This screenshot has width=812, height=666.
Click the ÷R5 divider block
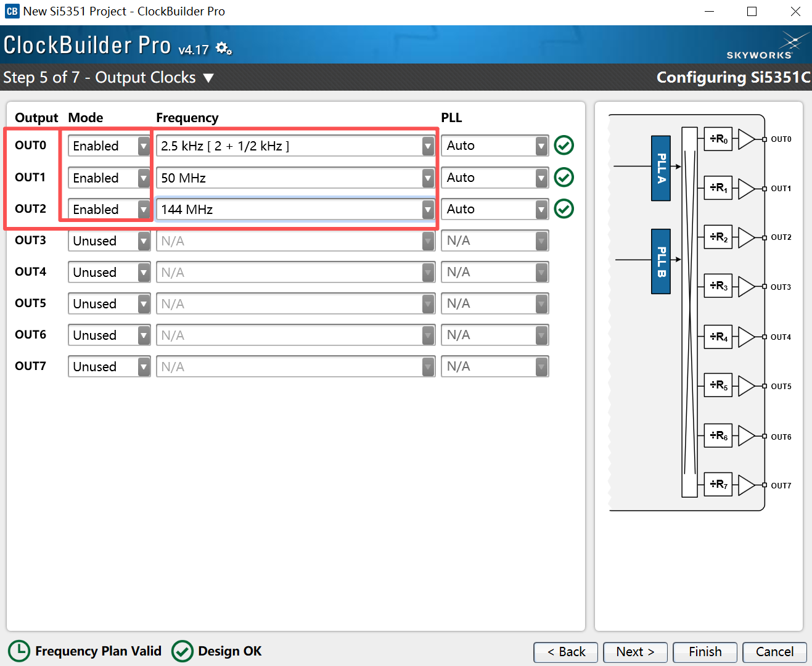pyautogui.click(x=718, y=386)
